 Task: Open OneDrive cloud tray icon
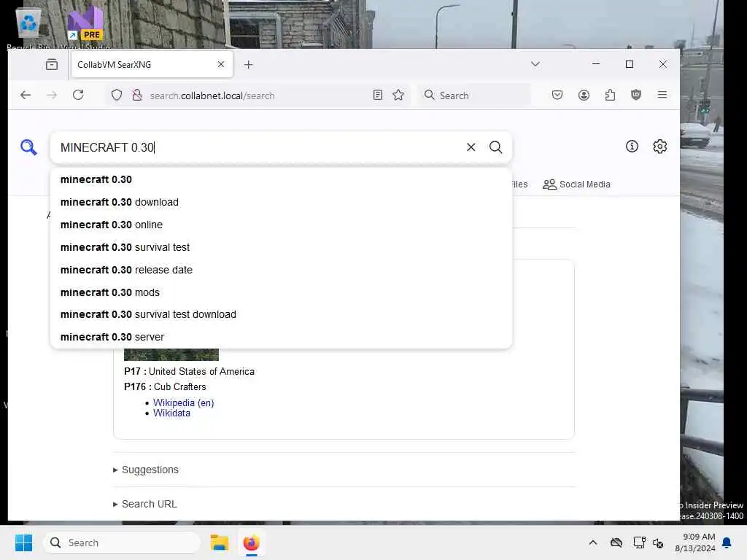(x=616, y=542)
